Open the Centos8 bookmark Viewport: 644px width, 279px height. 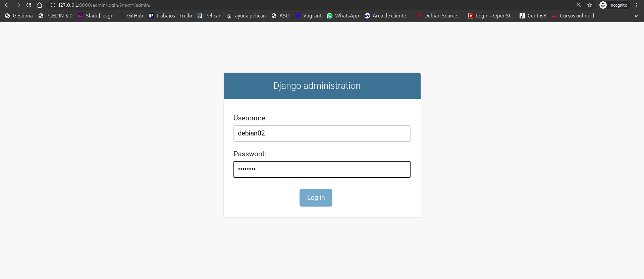coord(533,16)
